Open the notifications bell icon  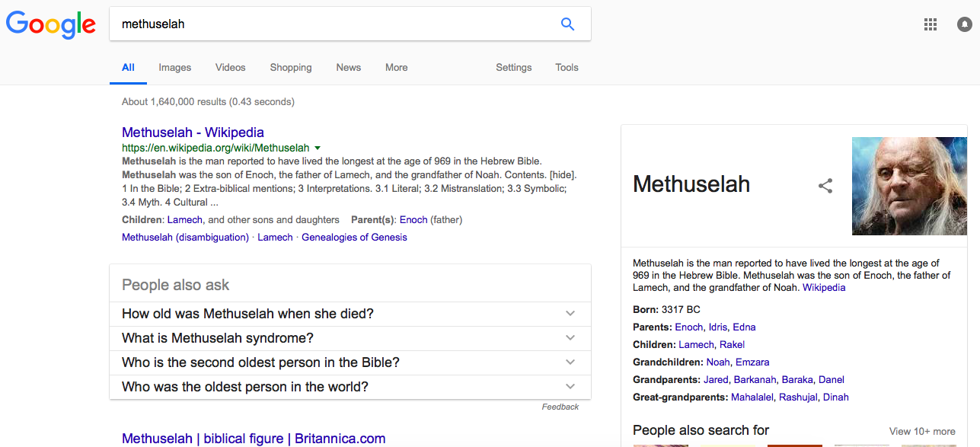[964, 24]
